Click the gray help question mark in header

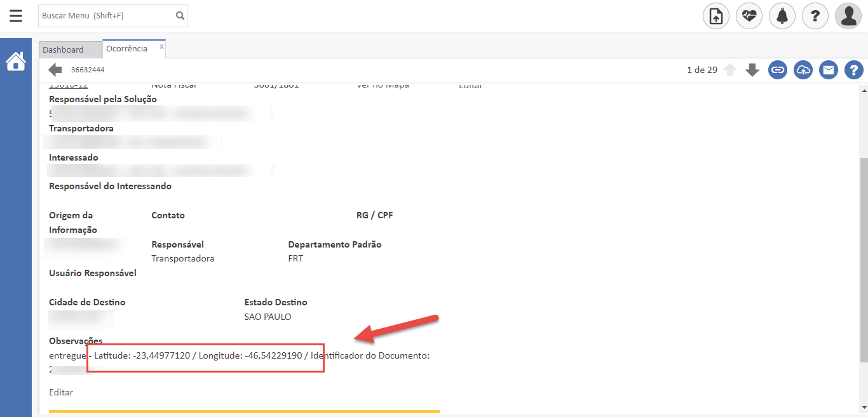tap(815, 16)
